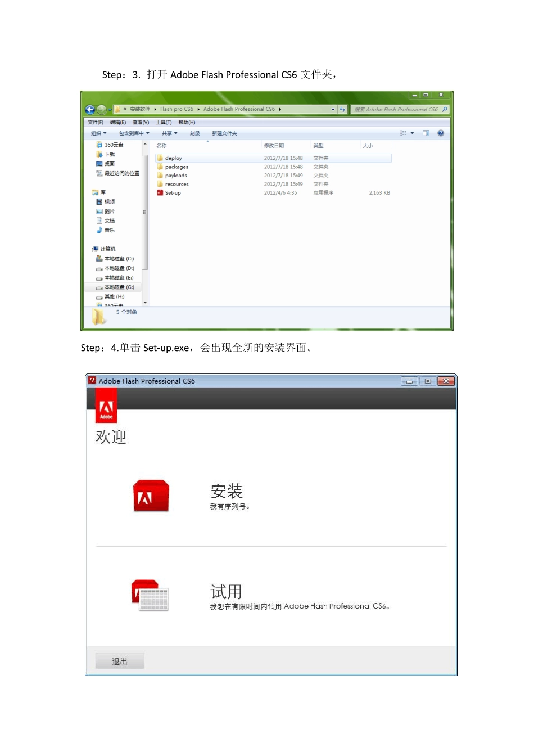Screen dimensions: 534x756
Task: Expand the breadcrumb arrow after 安装软件
Action: (155, 109)
